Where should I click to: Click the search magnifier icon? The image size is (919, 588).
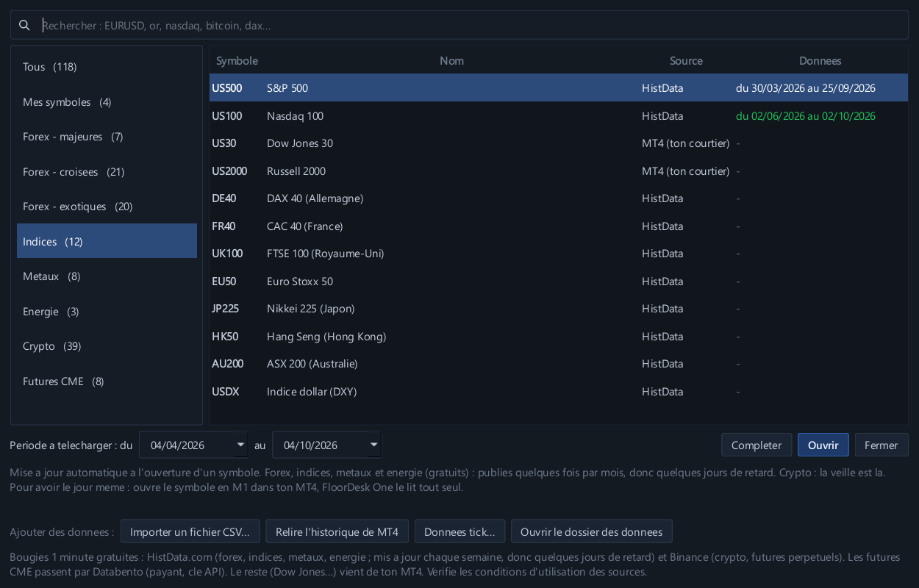click(x=24, y=25)
